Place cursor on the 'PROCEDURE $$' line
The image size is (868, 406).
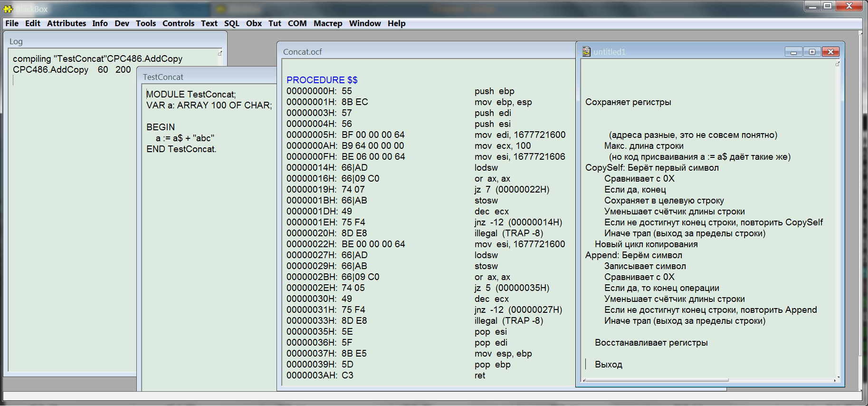[322, 80]
